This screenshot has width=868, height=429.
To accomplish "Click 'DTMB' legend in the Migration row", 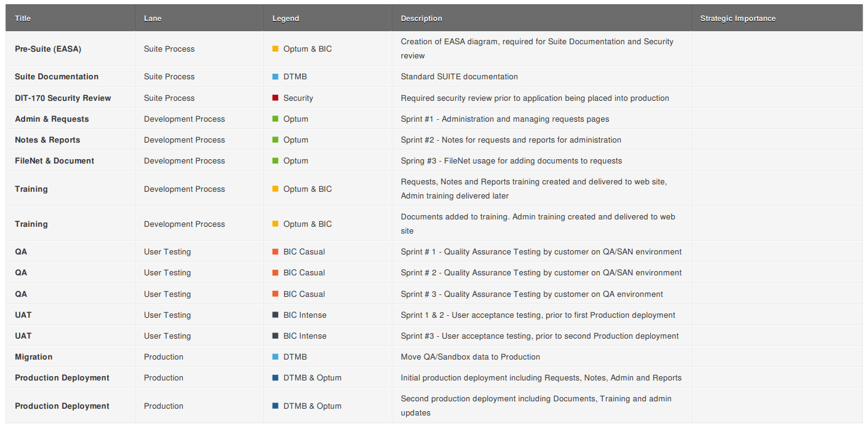I will pyautogui.click(x=295, y=356).
